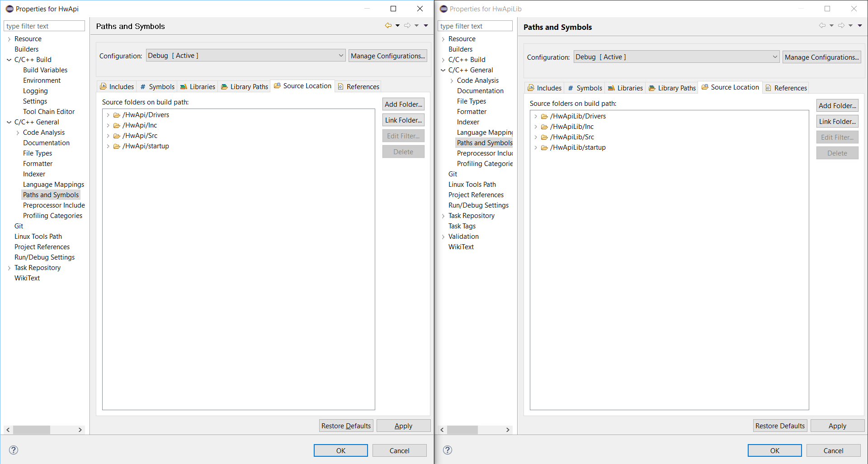The width and height of the screenshot is (868, 464).
Task: Click Add Folder button in HwApiLib window
Action: click(x=837, y=105)
